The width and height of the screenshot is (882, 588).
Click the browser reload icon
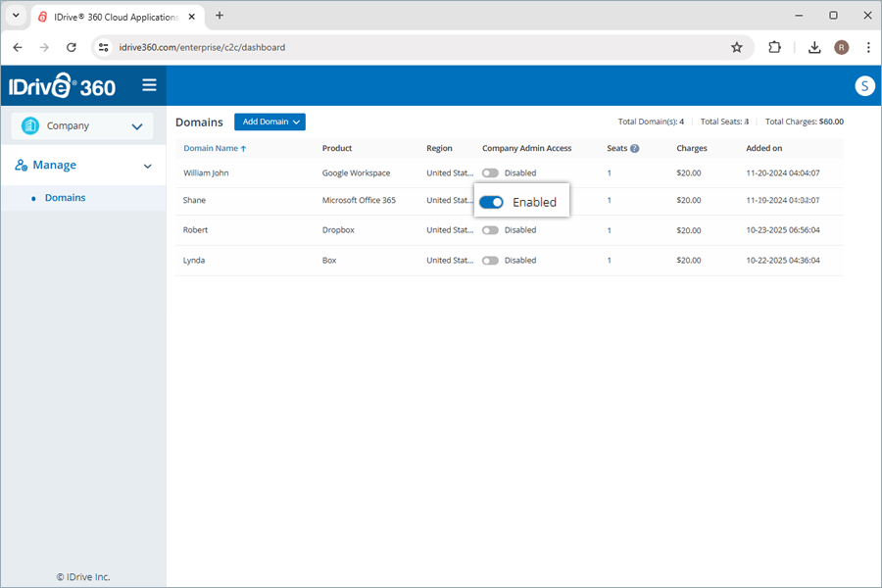[x=71, y=47]
